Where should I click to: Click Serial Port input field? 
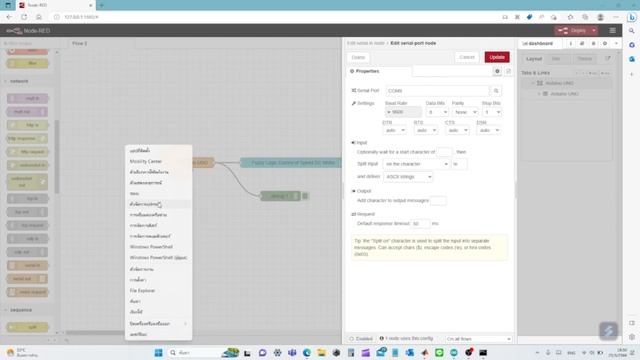pyautogui.click(x=437, y=91)
